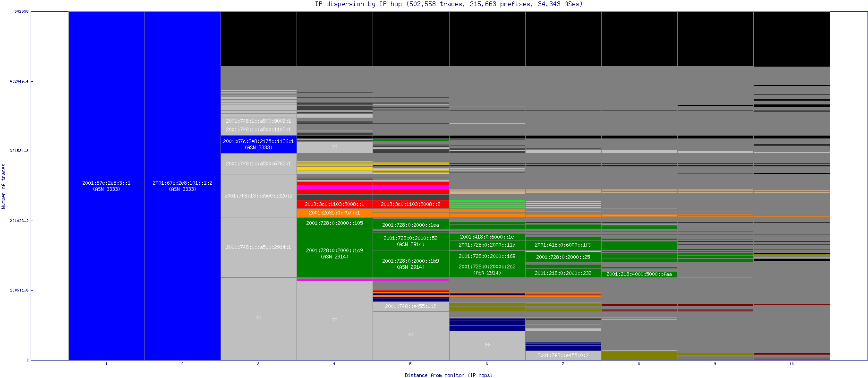This screenshot has width=868, height=378.
Task: Click the y-axis tick value 100511.6
Action: tap(19, 290)
